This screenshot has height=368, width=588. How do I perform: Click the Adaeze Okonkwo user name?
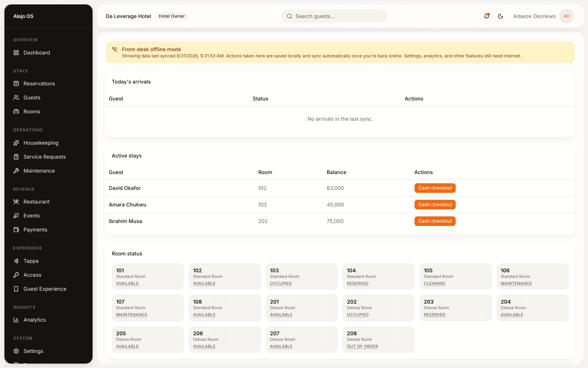pos(534,16)
